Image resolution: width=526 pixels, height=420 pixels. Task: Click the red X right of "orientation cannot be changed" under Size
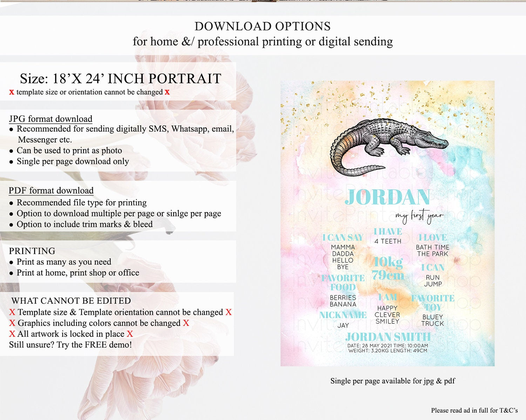167,92
